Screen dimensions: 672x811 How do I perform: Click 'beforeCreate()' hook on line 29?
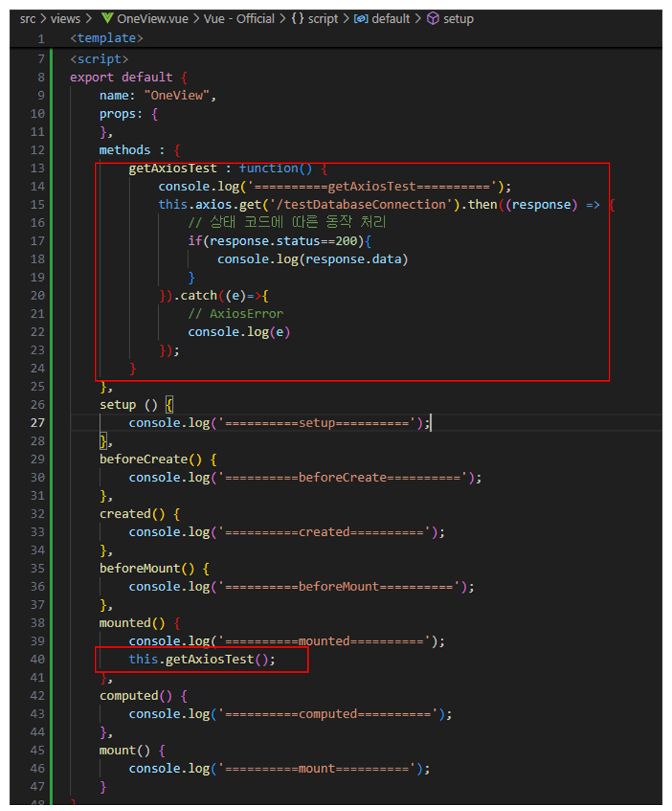point(151,460)
